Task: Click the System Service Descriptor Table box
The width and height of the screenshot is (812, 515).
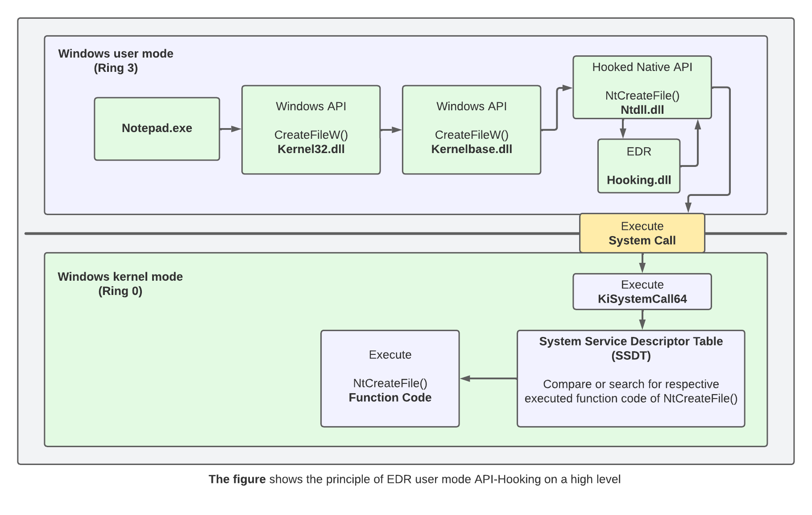Action: point(630,378)
